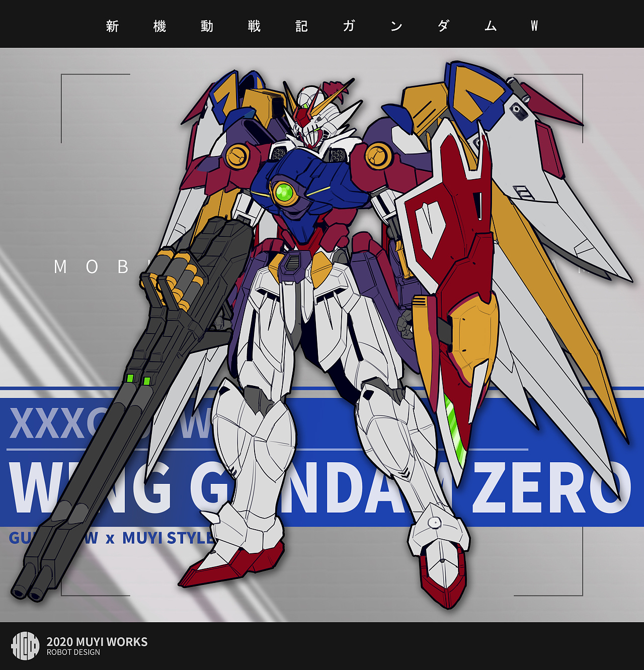Click the green chest orb on the Gundam

click(x=284, y=192)
